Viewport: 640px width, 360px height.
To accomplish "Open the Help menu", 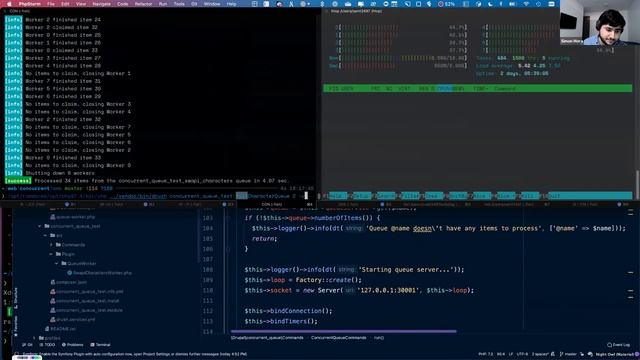I will coord(231,4).
